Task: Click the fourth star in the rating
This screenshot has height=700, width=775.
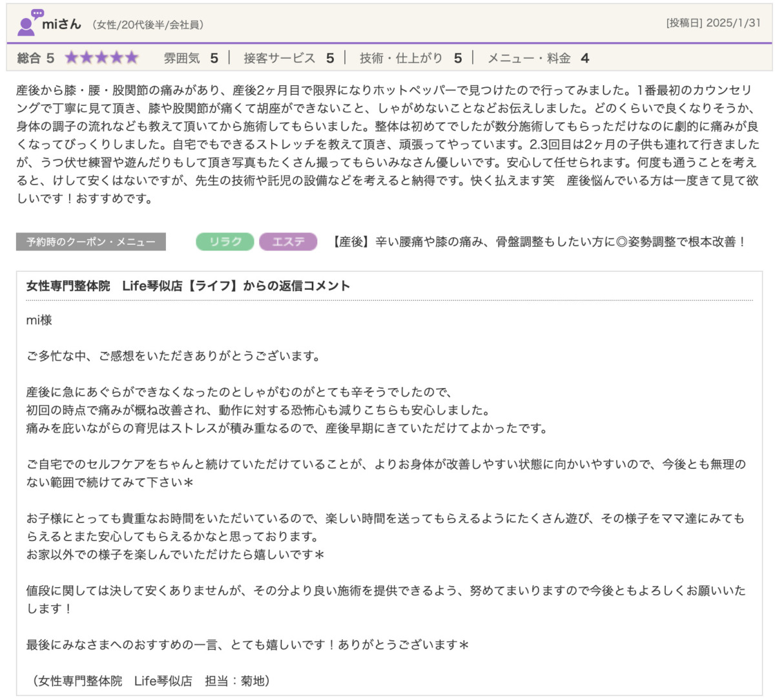Action: (117, 58)
